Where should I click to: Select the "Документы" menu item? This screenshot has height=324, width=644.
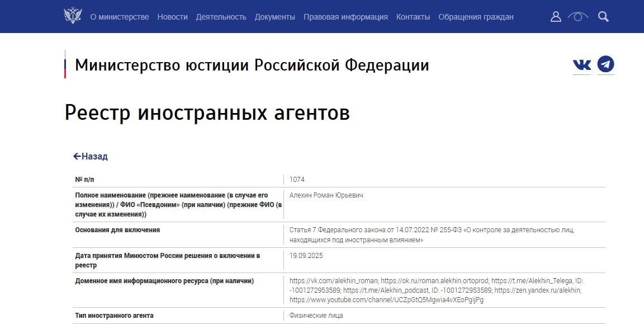click(275, 17)
